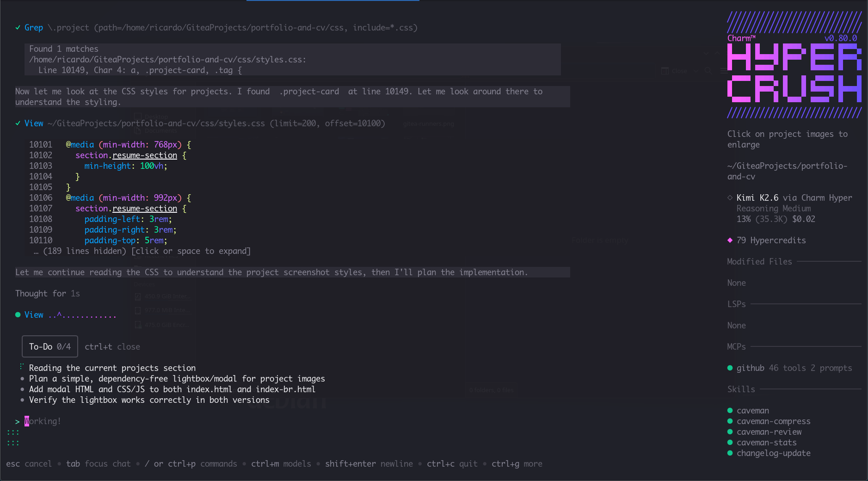Click the green dot beside changelog-update skill
Screen dimensions: 868x481
730,453
